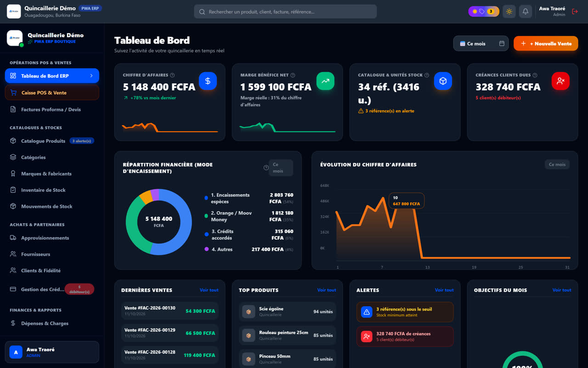Screen dimensions: 588x368
Task: Click the red debtor icon in the Créances card
Action: point(560,81)
